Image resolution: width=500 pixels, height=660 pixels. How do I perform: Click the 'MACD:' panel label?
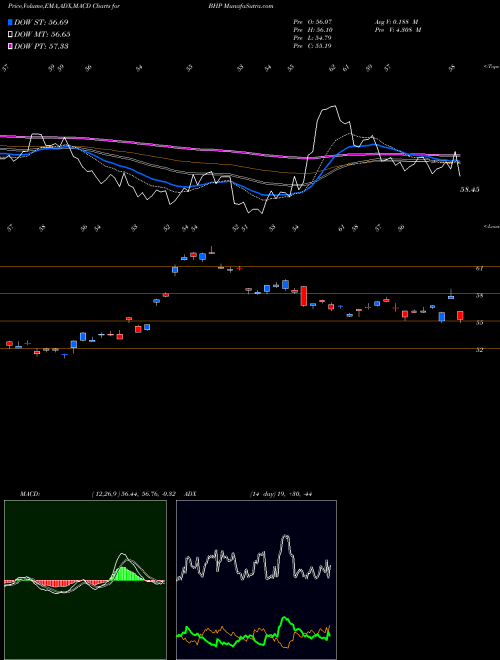point(30,494)
